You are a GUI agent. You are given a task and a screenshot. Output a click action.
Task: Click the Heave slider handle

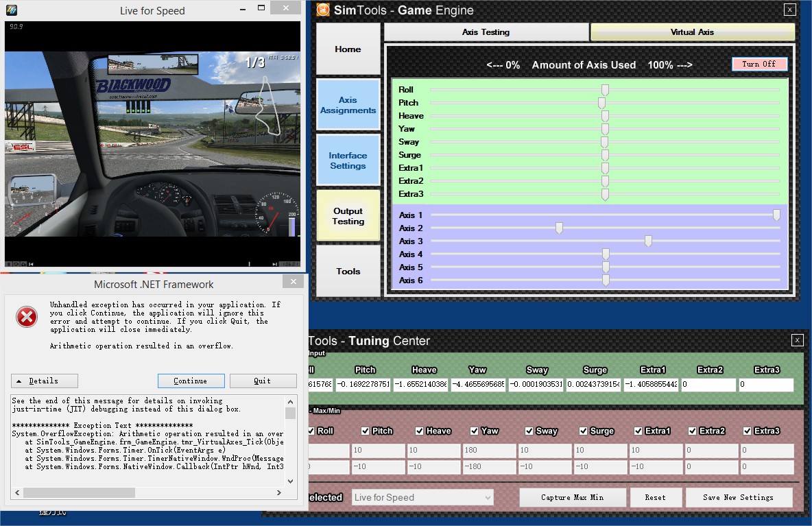605,116
